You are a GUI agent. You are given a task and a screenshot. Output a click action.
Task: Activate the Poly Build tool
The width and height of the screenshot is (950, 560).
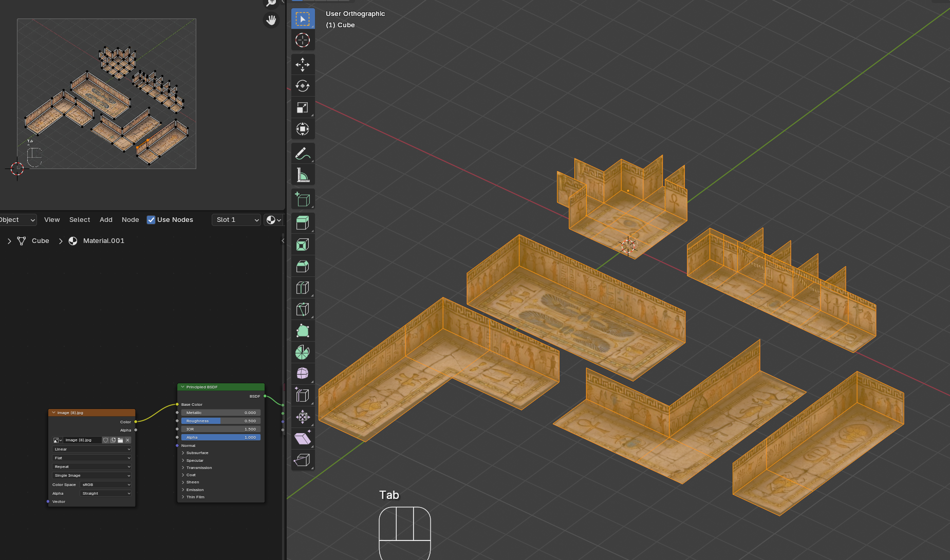point(303,331)
